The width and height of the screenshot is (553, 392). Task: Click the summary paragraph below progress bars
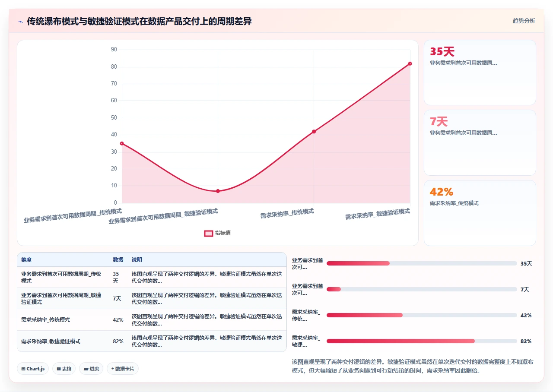click(x=413, y=366)
